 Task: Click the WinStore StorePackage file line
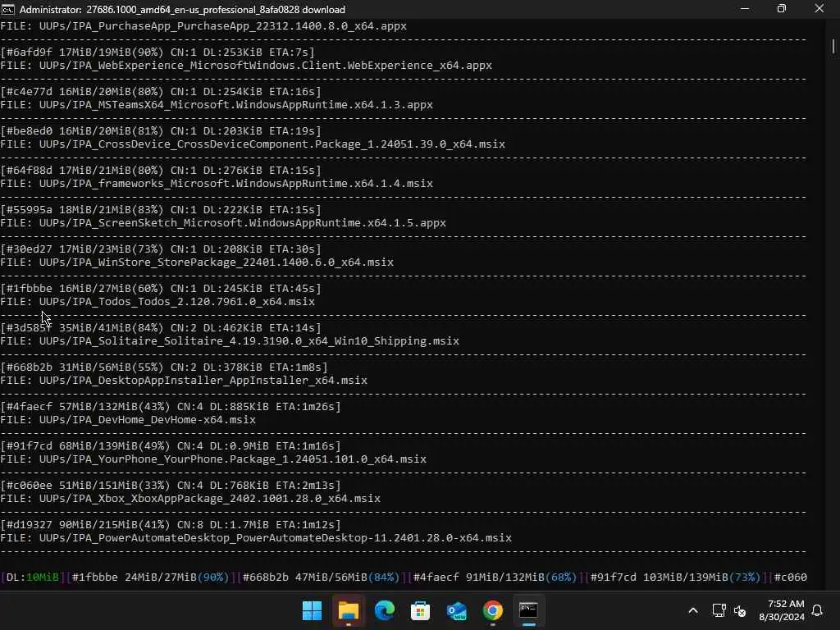coord(197,262)
